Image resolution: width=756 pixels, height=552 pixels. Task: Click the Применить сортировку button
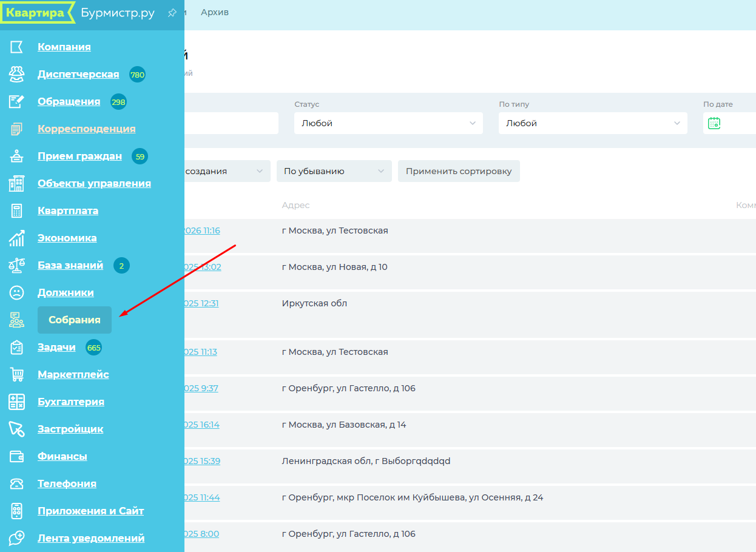tap(459, 171)
